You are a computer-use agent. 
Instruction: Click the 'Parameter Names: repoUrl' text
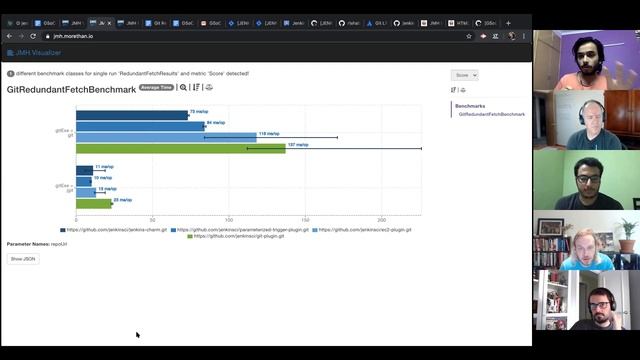(x=37, y=244)
